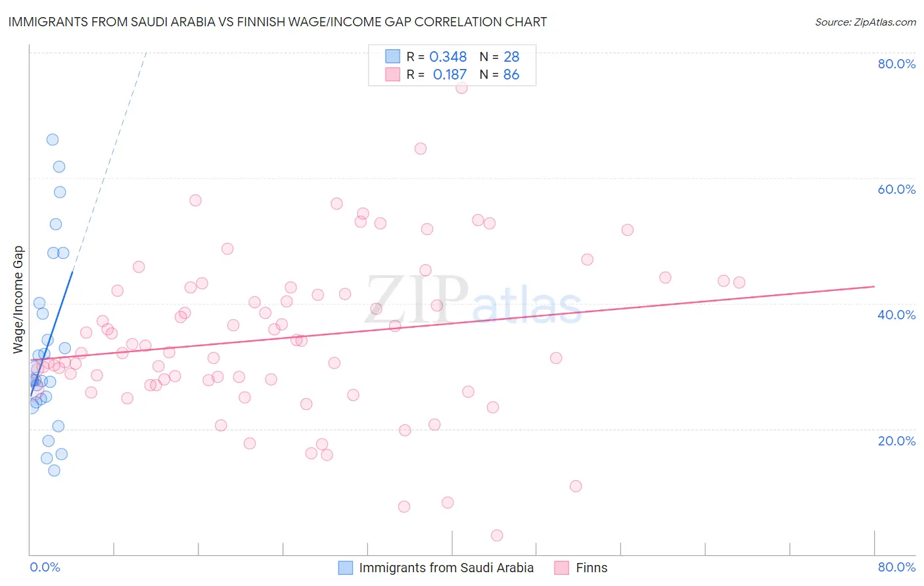This screenshot has width=924, height=586.
Task: Click the highest pink data point near 74%
Action: click(x=461, y=88)
